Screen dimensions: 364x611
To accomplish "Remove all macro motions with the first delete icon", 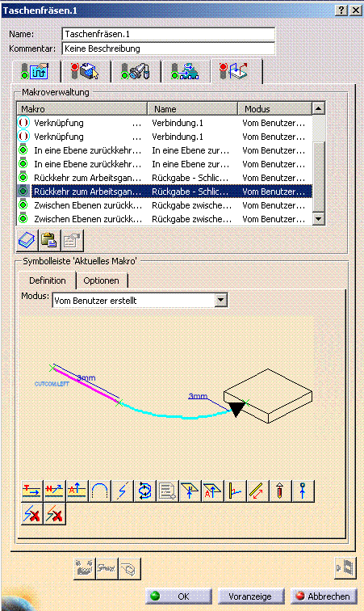I will click(x=31, y=514).
